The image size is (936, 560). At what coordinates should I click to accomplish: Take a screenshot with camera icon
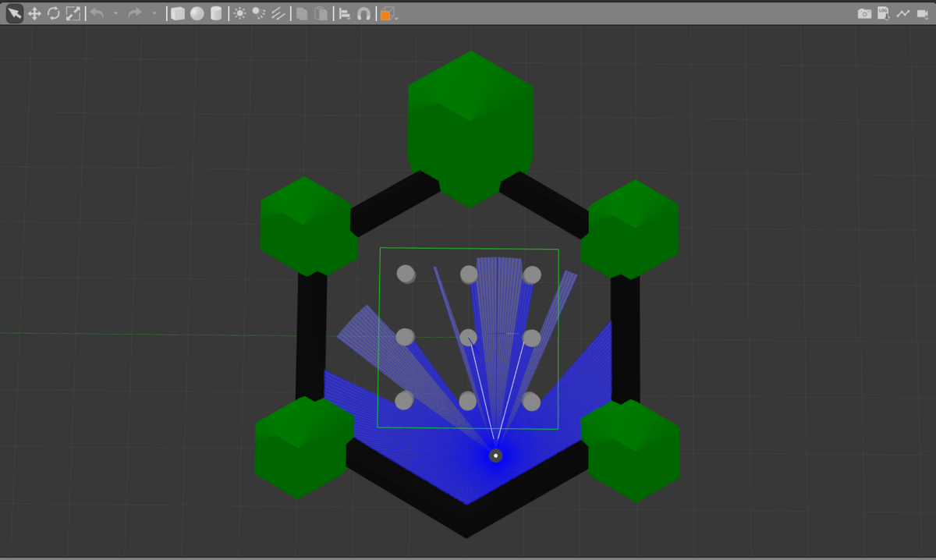(x=864, y=13)
